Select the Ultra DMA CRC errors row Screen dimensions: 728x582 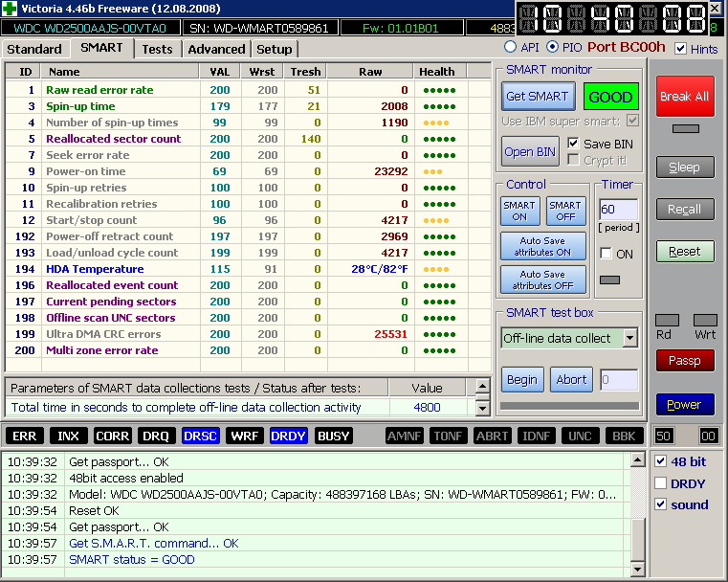click(x=248, y=334)
